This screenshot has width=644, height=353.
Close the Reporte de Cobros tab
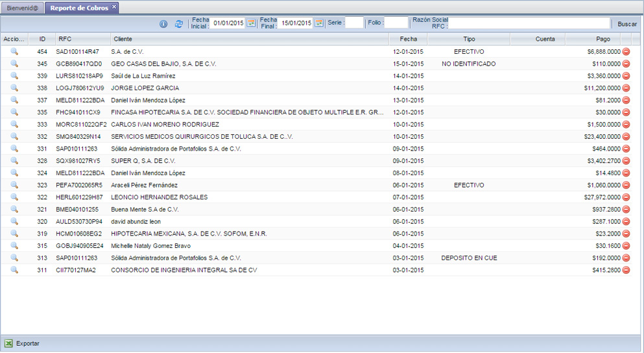(114, 6)
